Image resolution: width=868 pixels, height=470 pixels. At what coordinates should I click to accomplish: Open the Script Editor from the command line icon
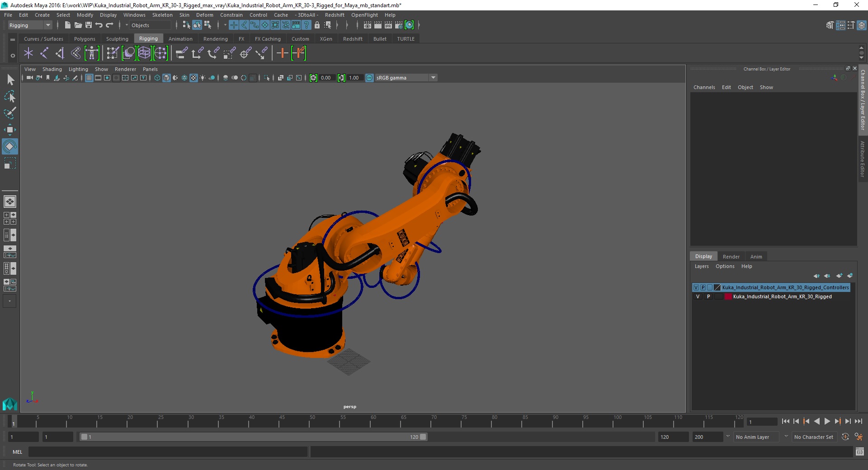click(859, 451)
